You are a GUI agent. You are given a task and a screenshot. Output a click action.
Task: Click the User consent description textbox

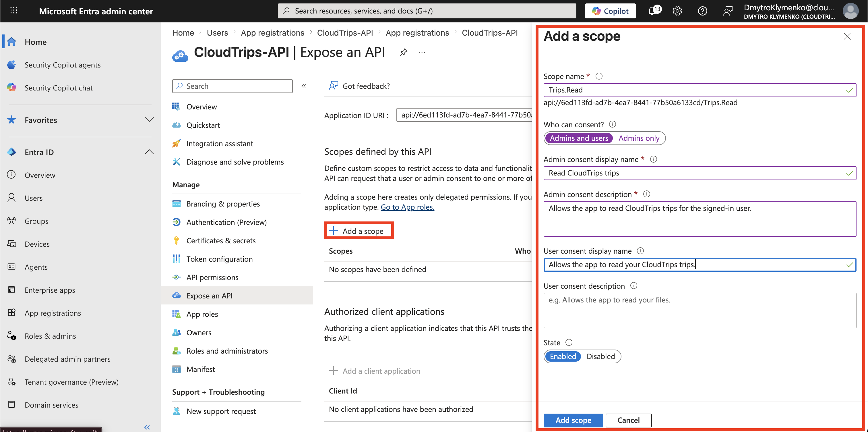[x=700, y=310]
